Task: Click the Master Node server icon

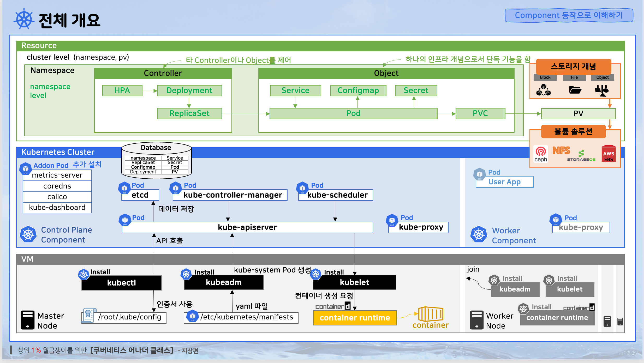Action: 27,320
